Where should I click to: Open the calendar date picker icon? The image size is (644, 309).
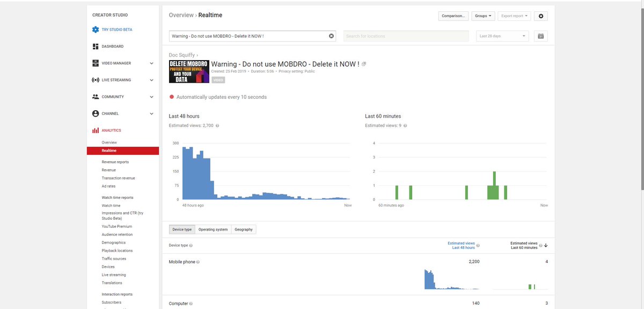540,36
